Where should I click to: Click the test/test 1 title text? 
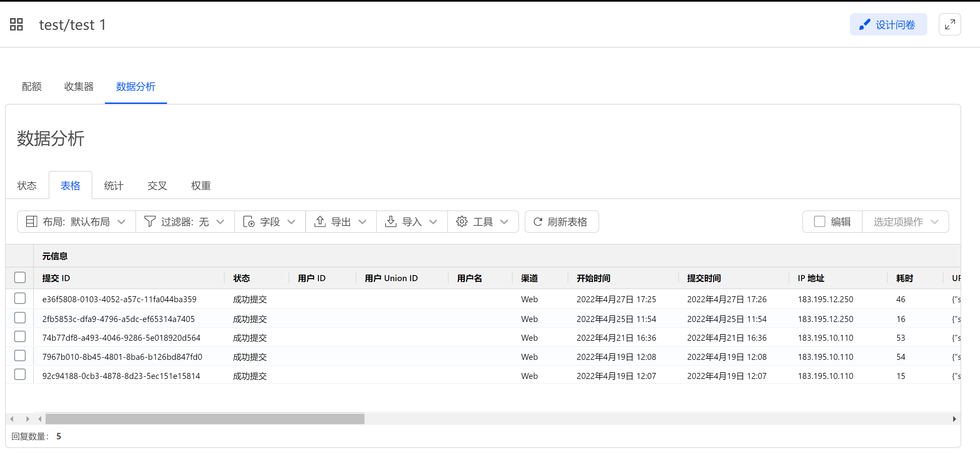[x=72, y=25]
